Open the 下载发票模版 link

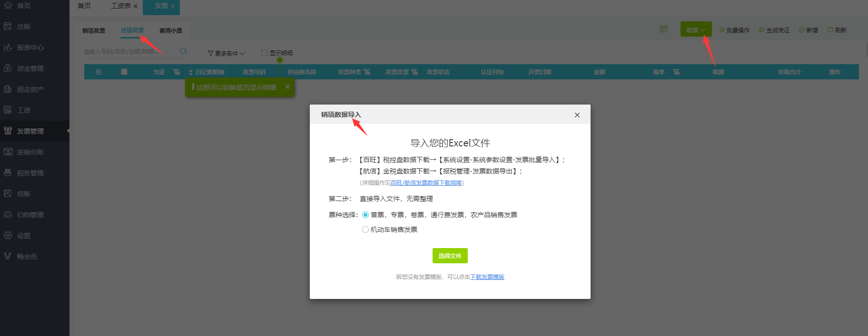[x=487, y=277]
